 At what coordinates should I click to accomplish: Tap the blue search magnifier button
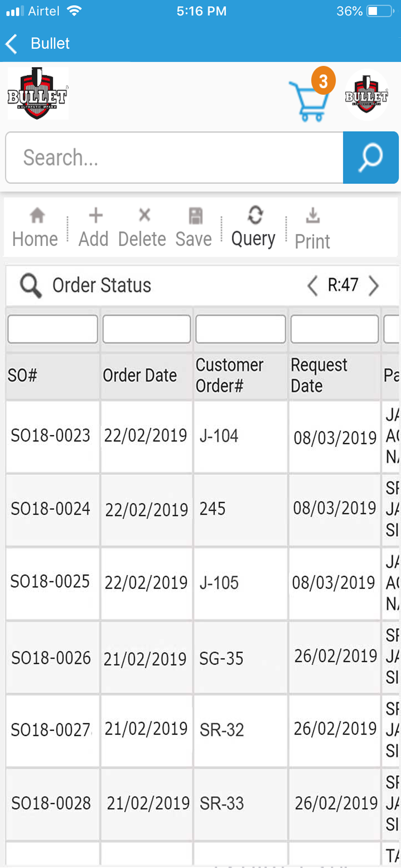pyautogui.click(x=371, y=158)
